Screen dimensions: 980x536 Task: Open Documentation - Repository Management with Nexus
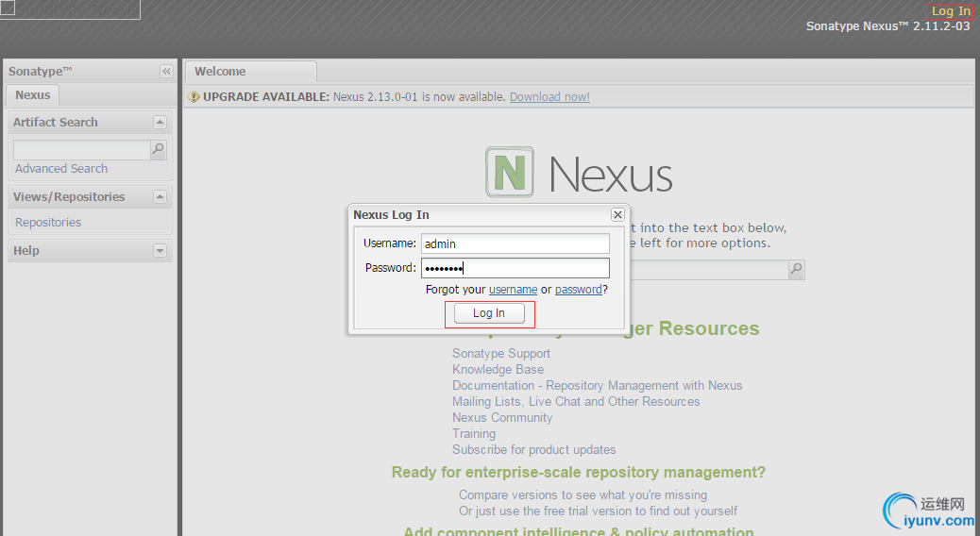coord(598,385)
